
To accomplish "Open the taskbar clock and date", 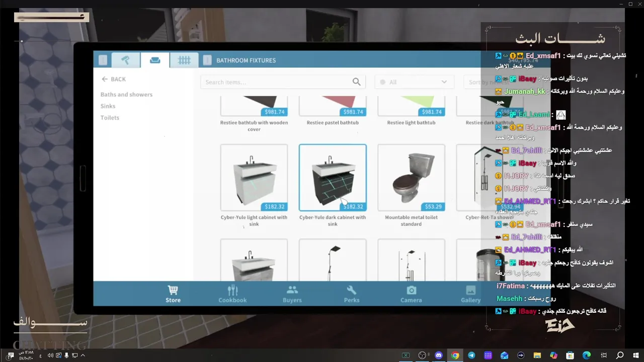I will click(26, 355).
